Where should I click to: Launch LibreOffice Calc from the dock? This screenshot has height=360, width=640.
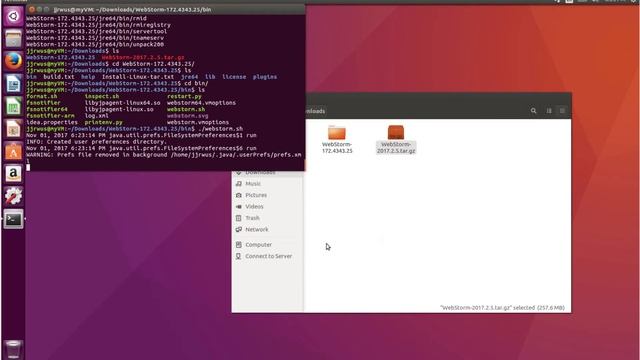(13, 107)
